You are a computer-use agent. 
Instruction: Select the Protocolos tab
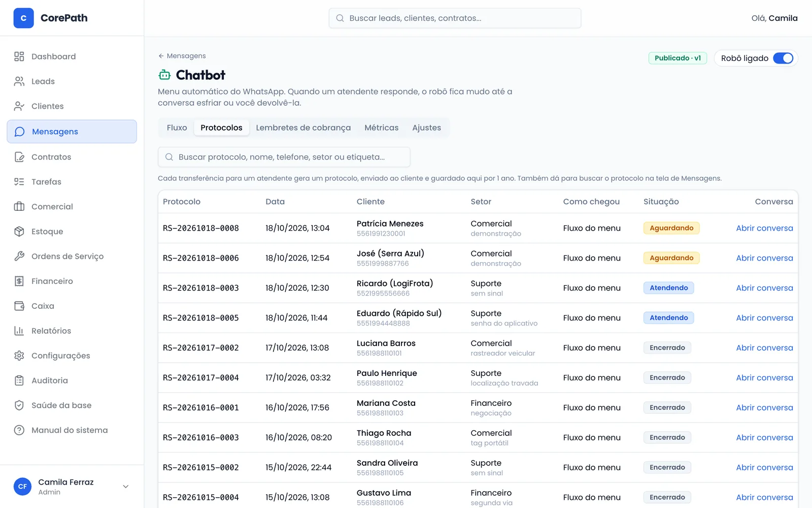coord(221,128)
